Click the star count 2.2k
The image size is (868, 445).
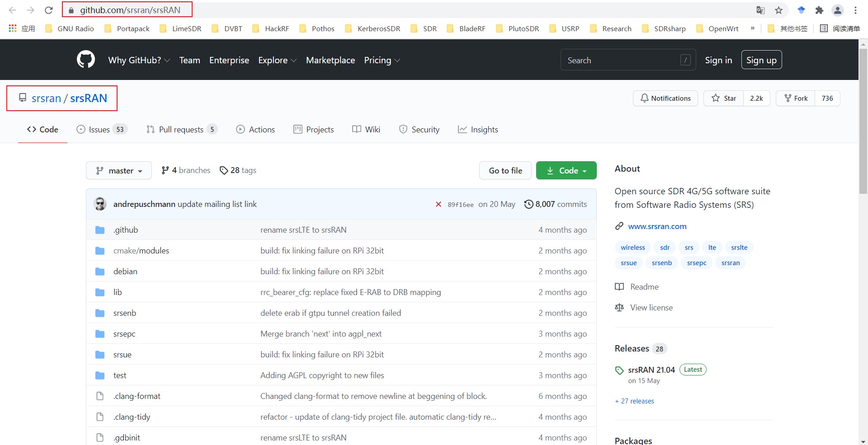pos(756,98)
